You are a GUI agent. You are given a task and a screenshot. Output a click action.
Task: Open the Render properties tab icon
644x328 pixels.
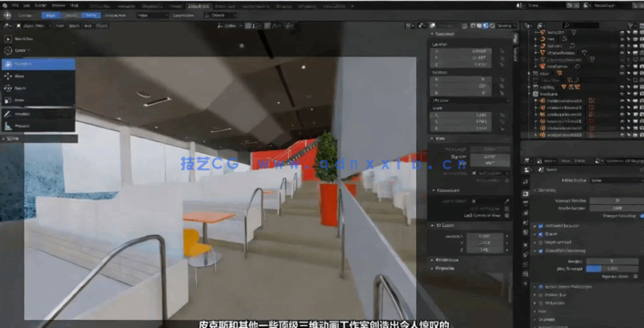tap(526, 193)
